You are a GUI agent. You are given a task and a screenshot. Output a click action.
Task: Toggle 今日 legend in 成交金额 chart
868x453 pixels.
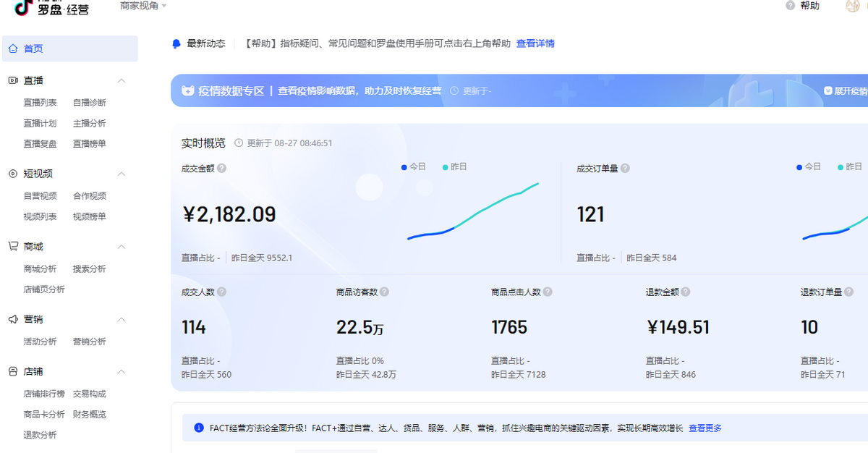coord(414,166)
